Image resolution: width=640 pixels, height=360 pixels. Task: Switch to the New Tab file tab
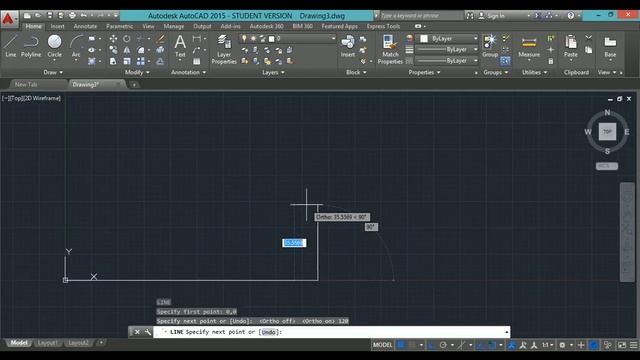[26, 84]
